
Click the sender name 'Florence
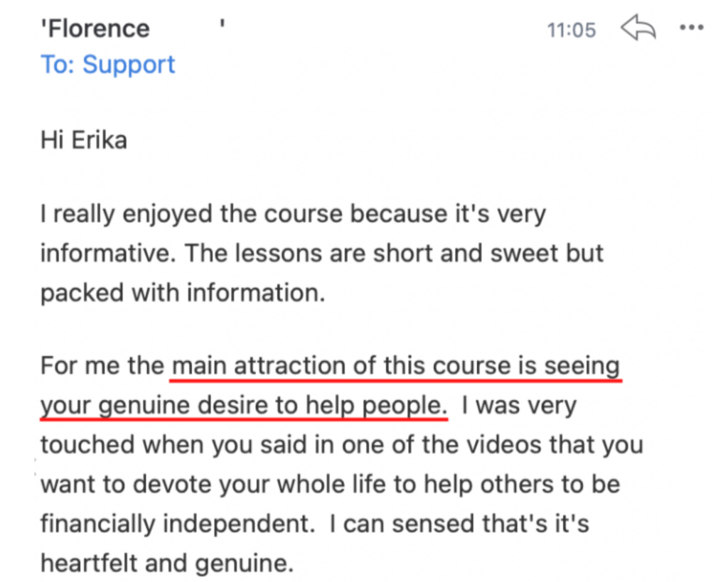95,29
